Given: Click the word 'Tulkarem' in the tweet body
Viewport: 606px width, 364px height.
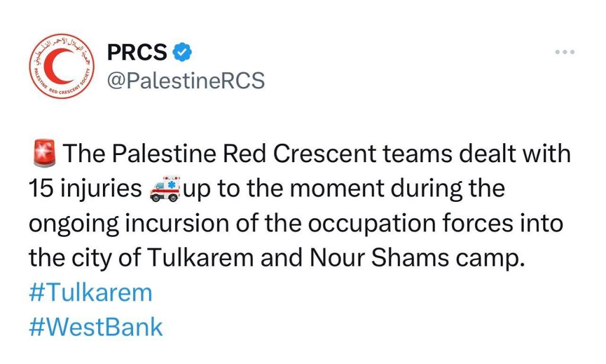Looking at the screenshot, I should [200, 257].
